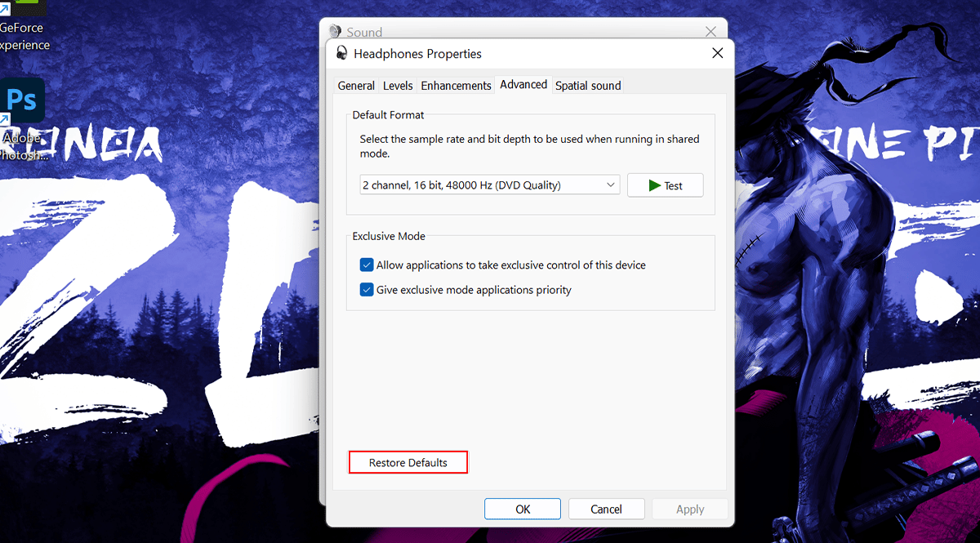Open the Spatial sound tab
The width and height of the screenshot is (980, 543).
588,85
